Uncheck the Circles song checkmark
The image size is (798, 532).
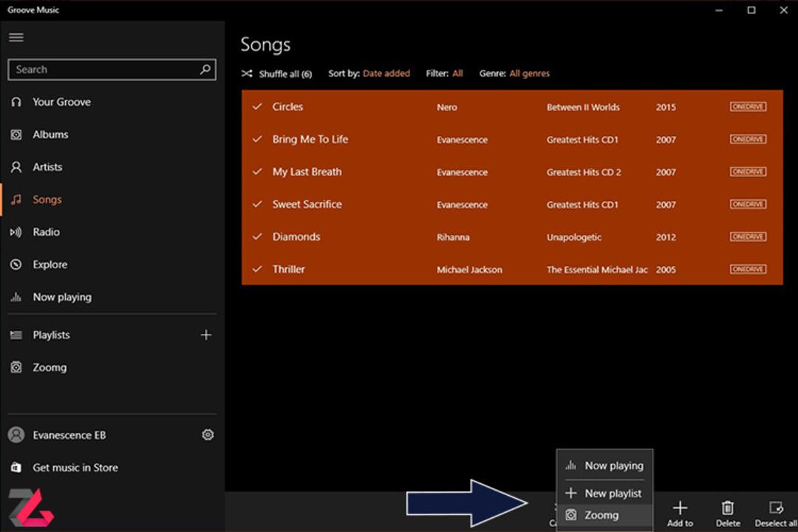258,106
